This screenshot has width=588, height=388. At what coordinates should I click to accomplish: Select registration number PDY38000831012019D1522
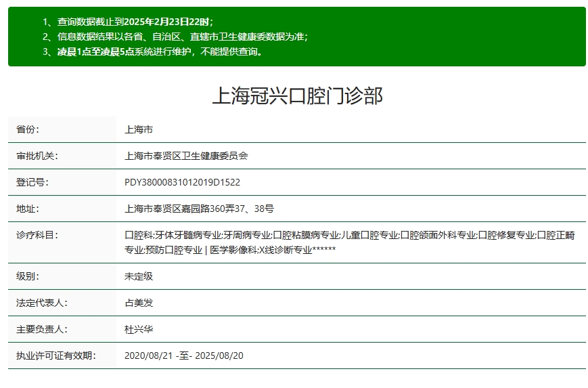point(182,182)
